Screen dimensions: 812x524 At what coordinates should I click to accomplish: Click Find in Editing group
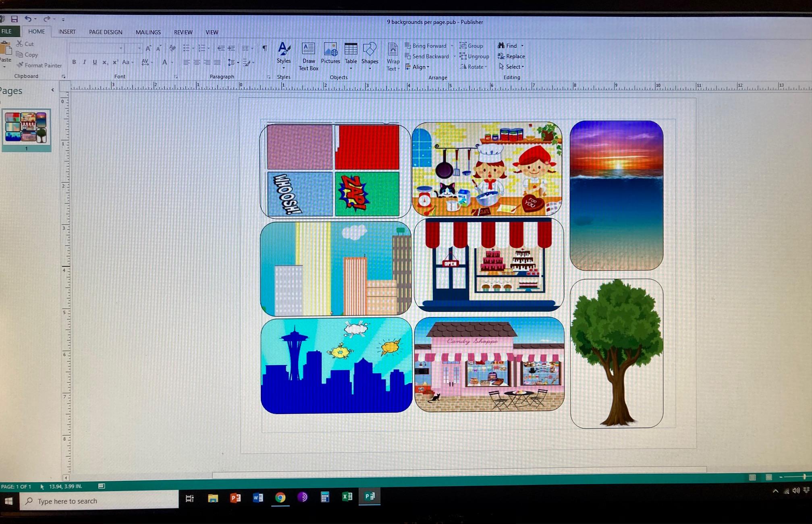pos(507,46)
